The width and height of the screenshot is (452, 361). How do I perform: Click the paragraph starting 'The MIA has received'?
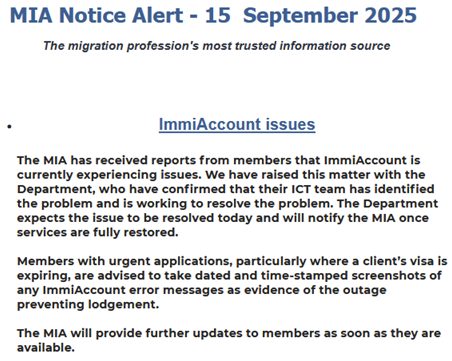click(227, 196)
